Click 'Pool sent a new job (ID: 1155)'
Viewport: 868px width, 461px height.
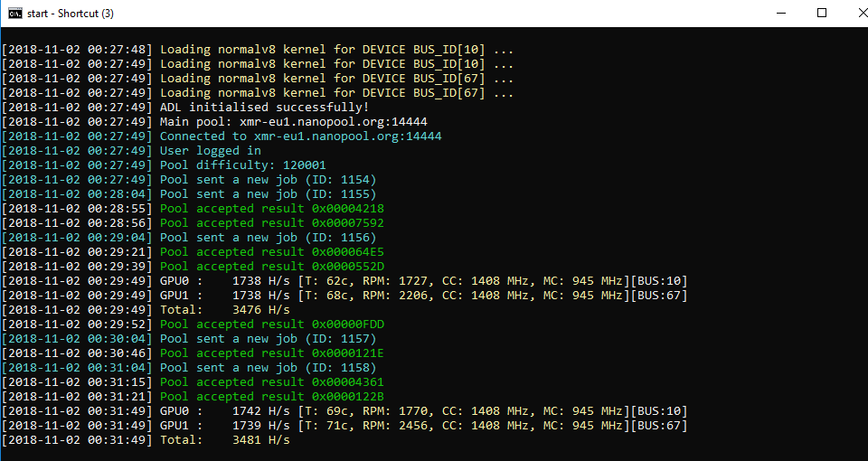click(268, 193)
